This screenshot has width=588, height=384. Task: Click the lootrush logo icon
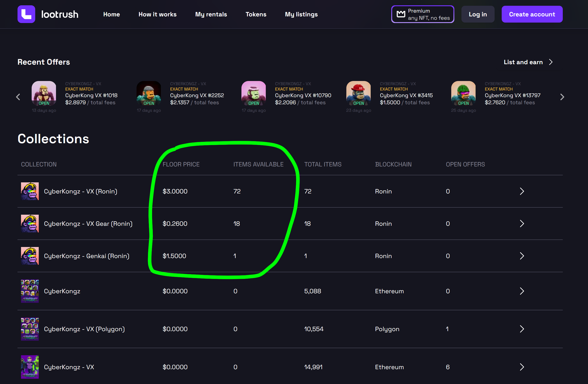tap(26, 14)
